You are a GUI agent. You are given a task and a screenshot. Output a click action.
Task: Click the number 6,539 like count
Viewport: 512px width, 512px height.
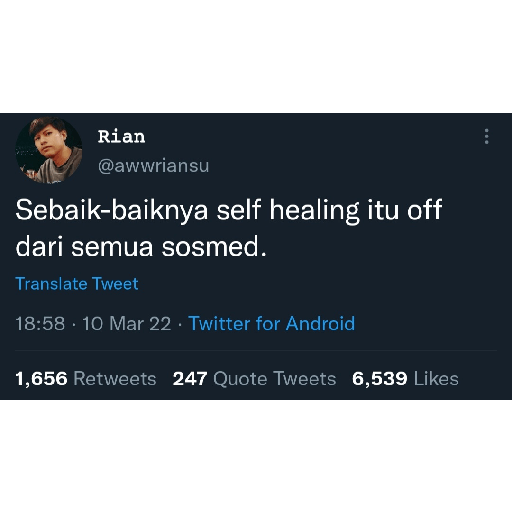point(380,379)
